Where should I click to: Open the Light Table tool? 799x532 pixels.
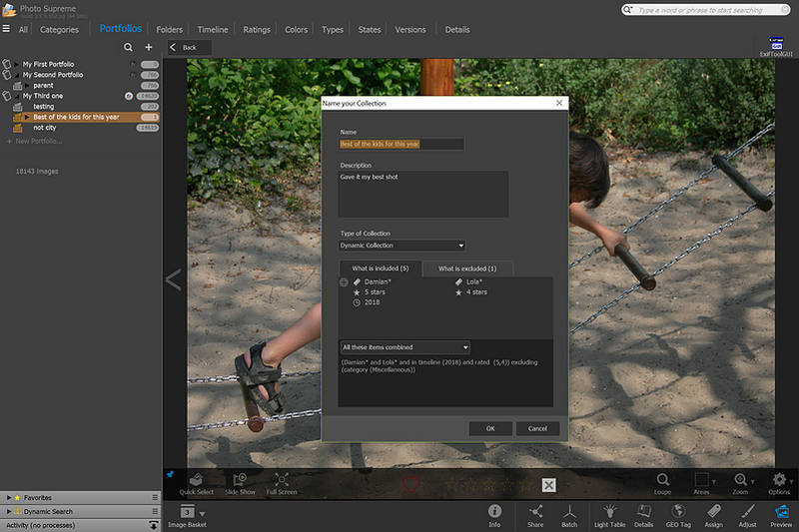click(x=609, y=513)
